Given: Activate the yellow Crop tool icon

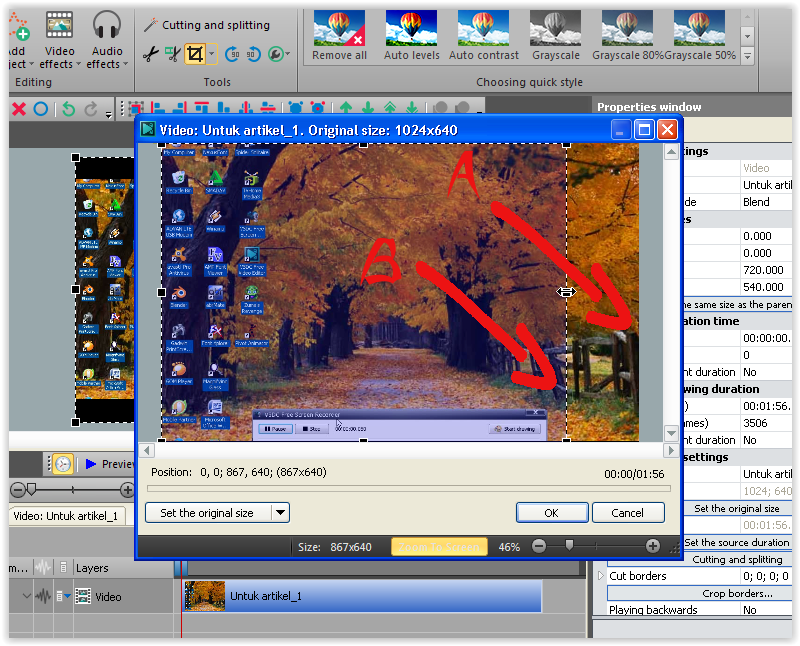Looking at the screenshot, I should click(x=195, y=54).
